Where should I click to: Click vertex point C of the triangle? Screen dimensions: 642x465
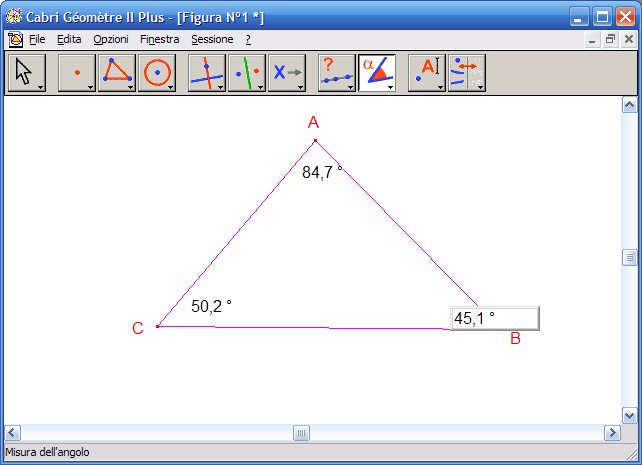click(x=158, y=326)
